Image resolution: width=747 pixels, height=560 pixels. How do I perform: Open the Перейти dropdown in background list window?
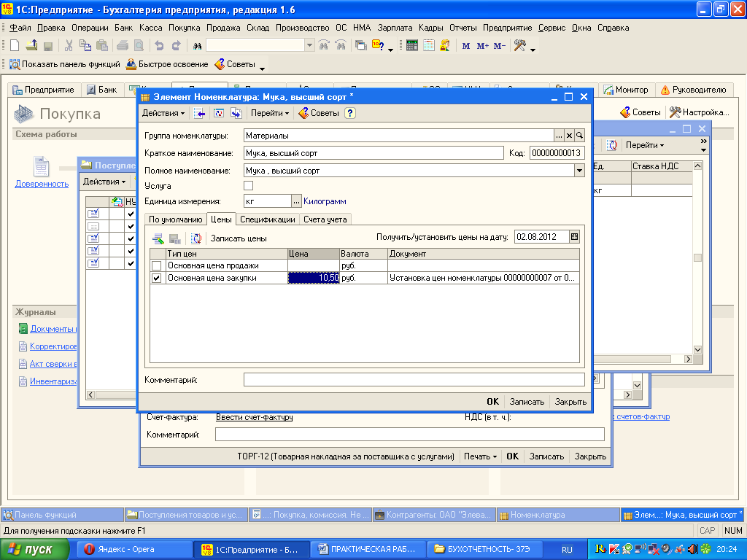[645, 145]
